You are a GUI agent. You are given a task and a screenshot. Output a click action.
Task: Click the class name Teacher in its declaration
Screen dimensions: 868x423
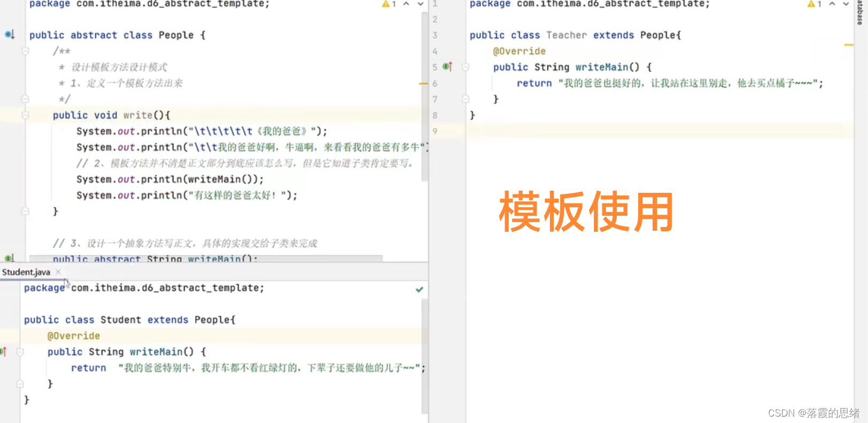coord(567,35)
